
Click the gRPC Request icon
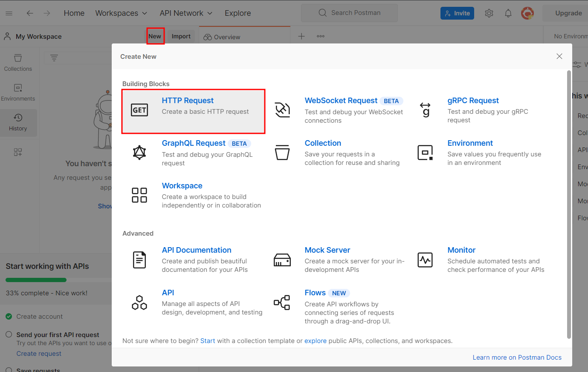click(425, 110)
